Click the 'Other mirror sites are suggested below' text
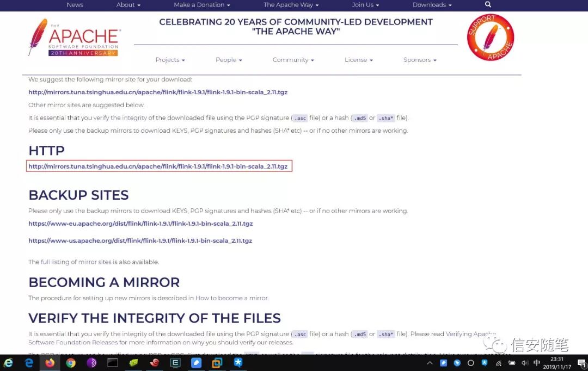The image size is (588, 371). 86,106
